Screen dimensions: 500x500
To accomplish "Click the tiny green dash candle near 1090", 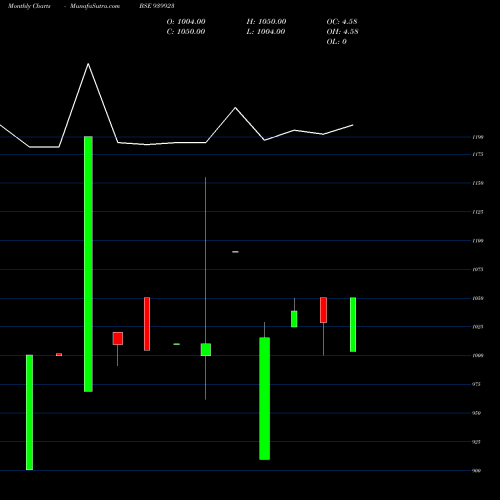I will (x=235, y=252).
